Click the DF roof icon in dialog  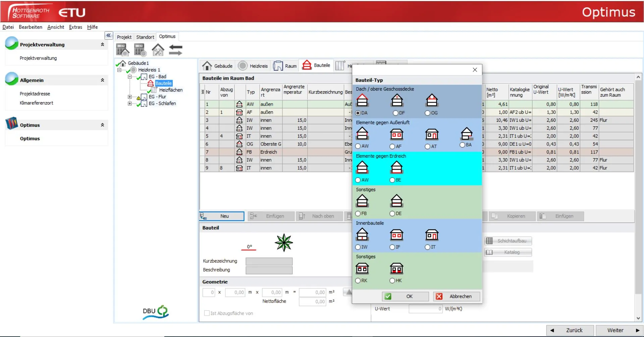pyautogui.click(x=397, y=101)
